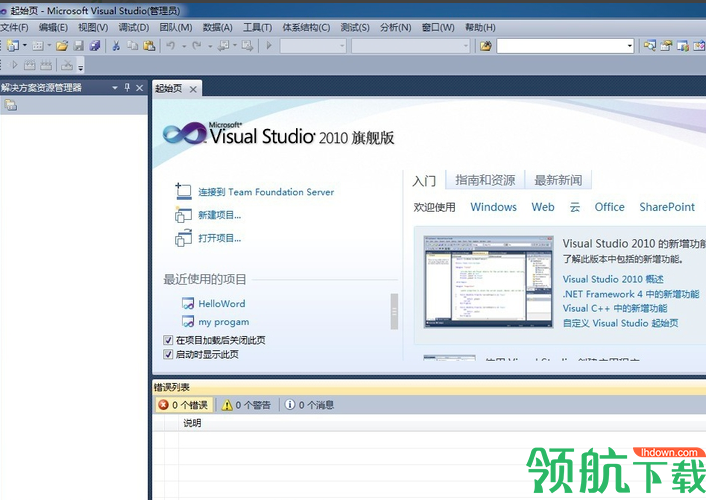Click the 连接到 Team Foundation Server link
706x500 pixels.
[266, 192]
